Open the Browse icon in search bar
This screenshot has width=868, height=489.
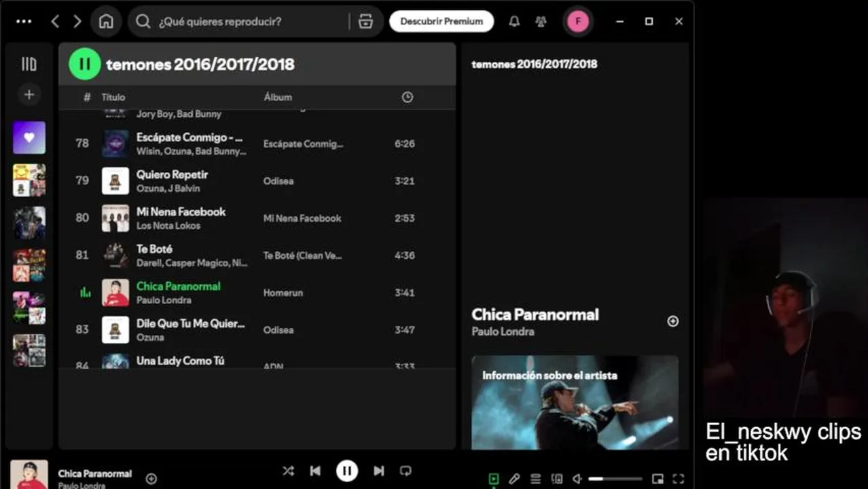(x=365, y=21)
